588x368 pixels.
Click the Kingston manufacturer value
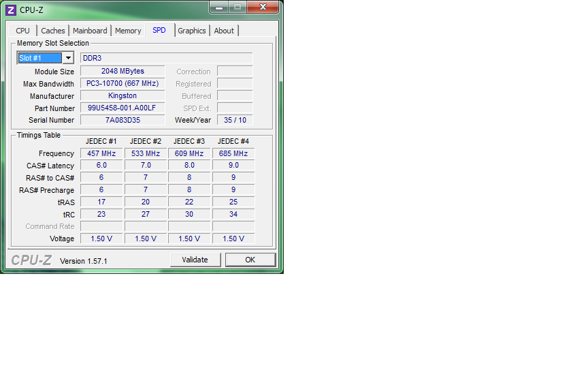point(122,96)
